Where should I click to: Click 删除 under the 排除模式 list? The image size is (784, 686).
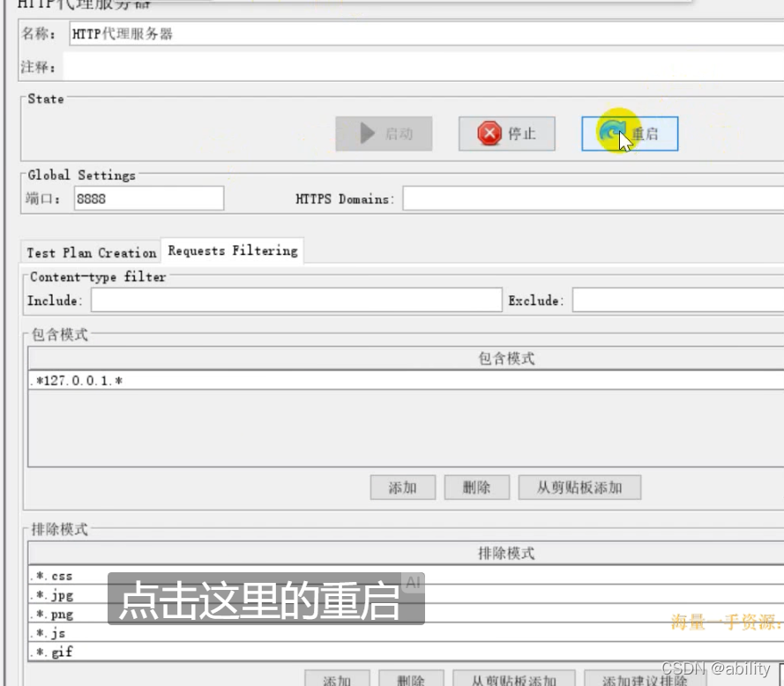(411, 680)
